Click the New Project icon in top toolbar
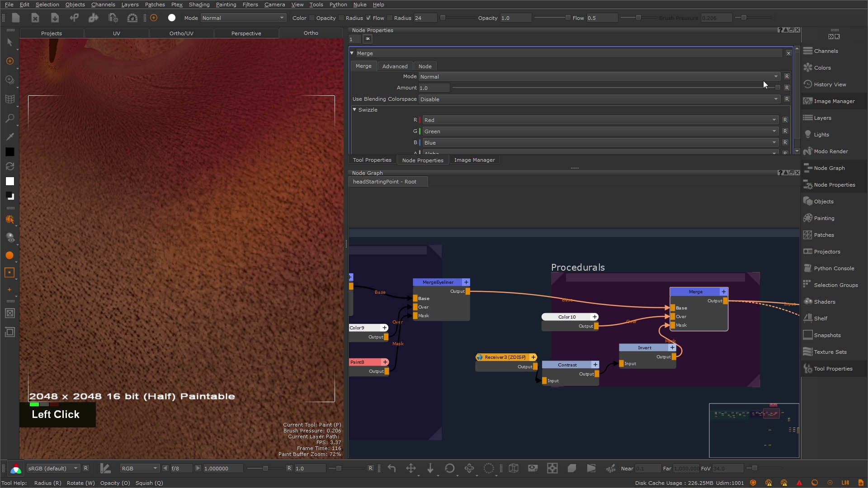 [x=16, y=18]
